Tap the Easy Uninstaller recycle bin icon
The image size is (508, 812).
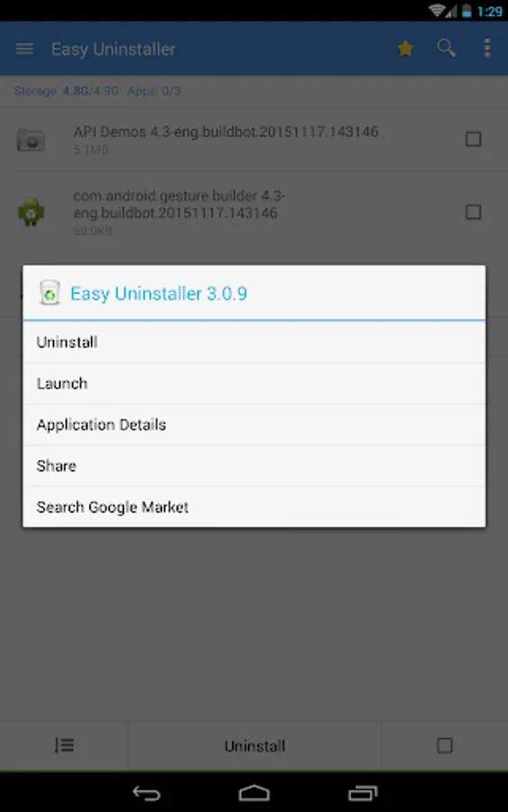50,293
